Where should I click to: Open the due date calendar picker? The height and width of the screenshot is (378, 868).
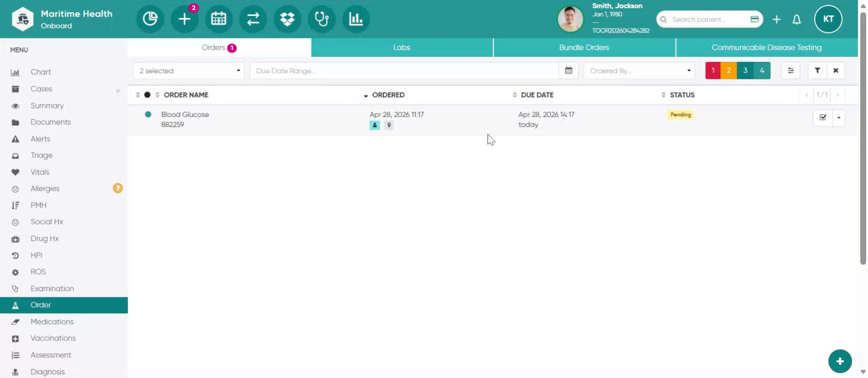[569, 71]
